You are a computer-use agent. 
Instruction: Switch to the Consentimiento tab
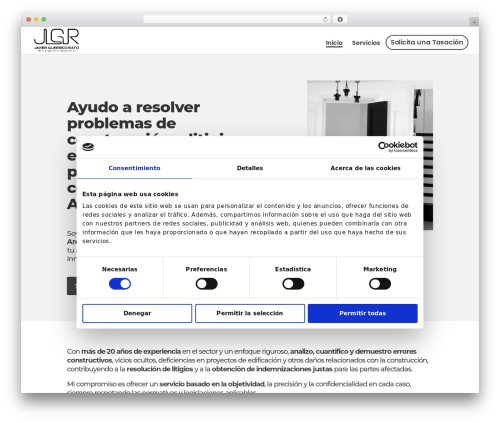coord(134,168)
